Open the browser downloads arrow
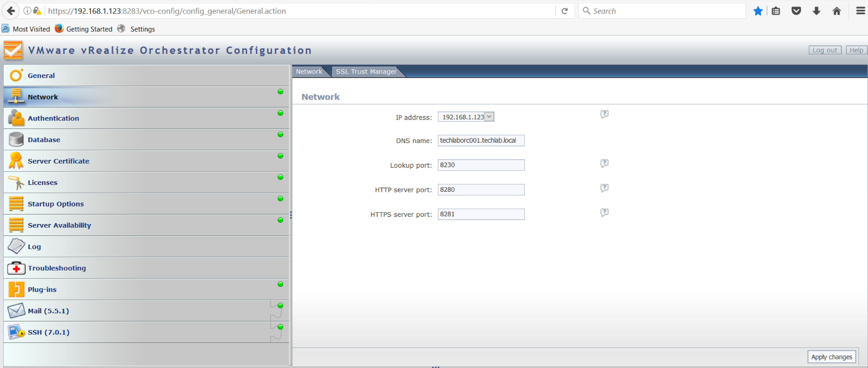Image resolution: width=868 pixels, height=368 pixels. pyautogui.click(x=816, y=11)
